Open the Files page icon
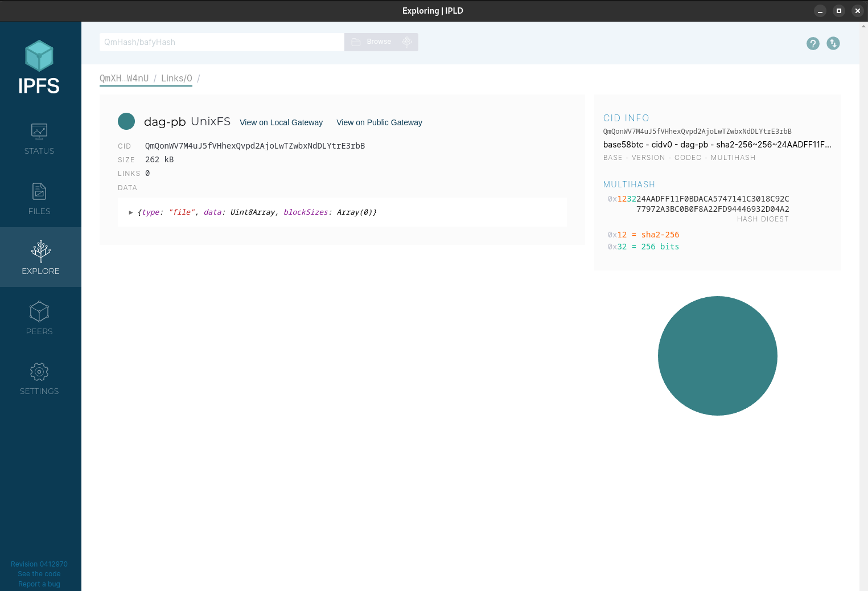 39,191
